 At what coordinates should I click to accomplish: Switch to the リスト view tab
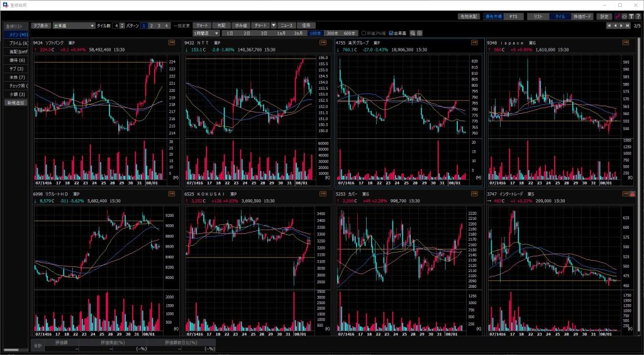point(538,16)
